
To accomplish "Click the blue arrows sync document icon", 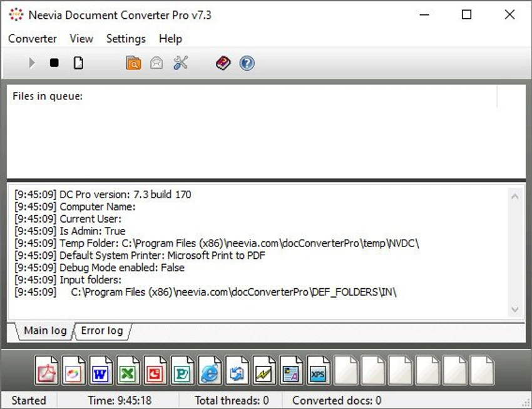I will [237, 370].
